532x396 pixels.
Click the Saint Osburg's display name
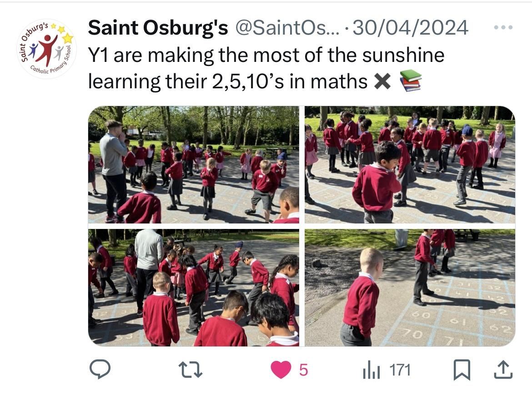tap(158, 27)
